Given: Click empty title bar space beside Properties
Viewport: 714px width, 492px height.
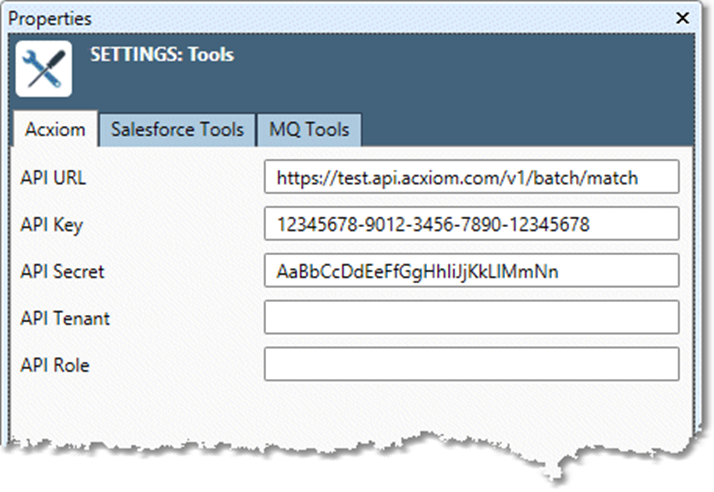Looking at the screenshot, I should click(x=380, y=18).
